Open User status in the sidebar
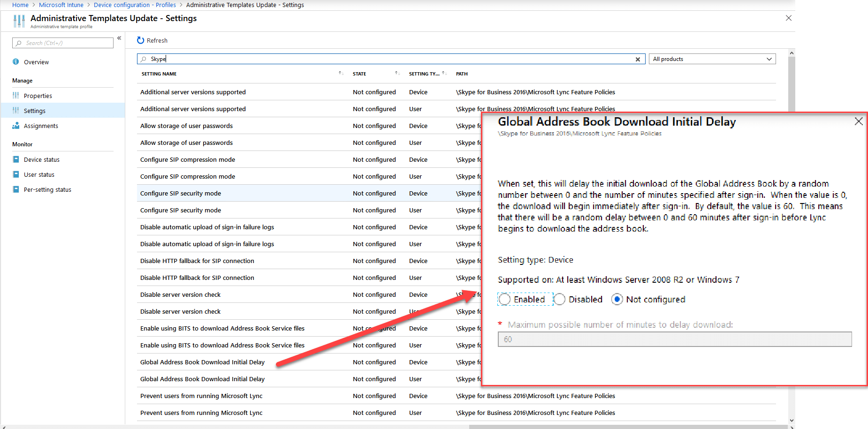868x429 pixels. pyautogui.click(x=39, y=174)
